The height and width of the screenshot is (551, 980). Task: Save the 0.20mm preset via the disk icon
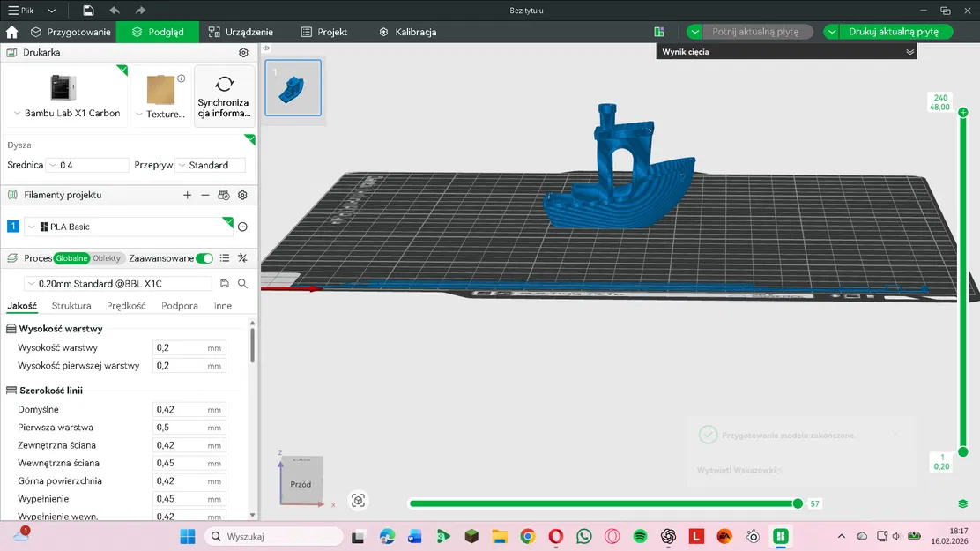click(225, 284)
